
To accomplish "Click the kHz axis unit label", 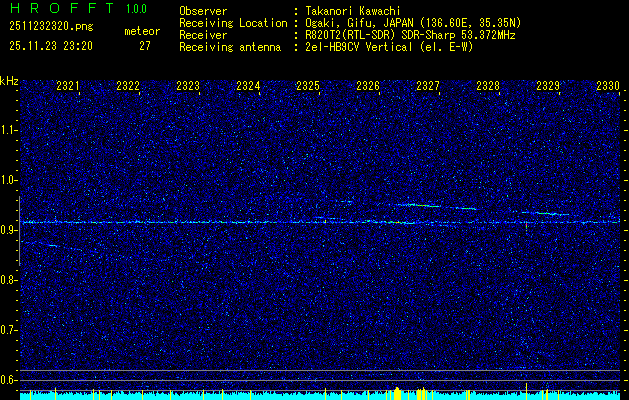I will point(9,81).
